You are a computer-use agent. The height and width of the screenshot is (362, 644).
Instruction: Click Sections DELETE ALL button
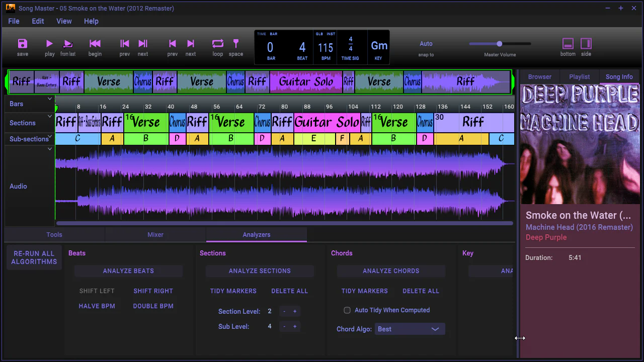[x=290, y=291]
